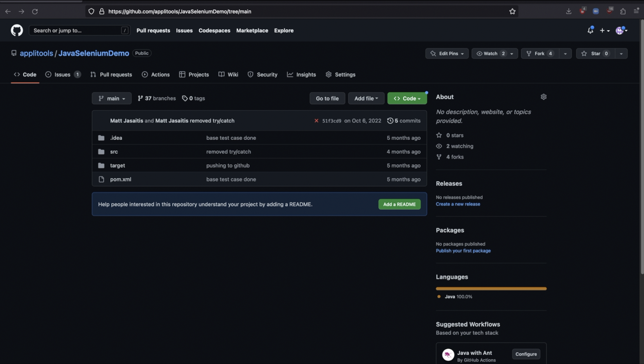Switch to the Actions tab
The width and height of the screenshot is (644, 364).
point(156,74)
